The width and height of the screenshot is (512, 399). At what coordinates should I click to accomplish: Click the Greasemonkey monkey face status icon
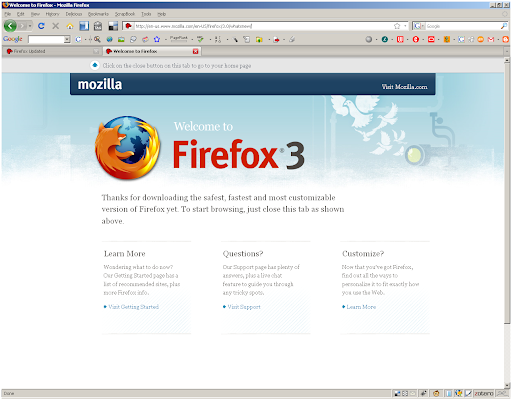436,394
